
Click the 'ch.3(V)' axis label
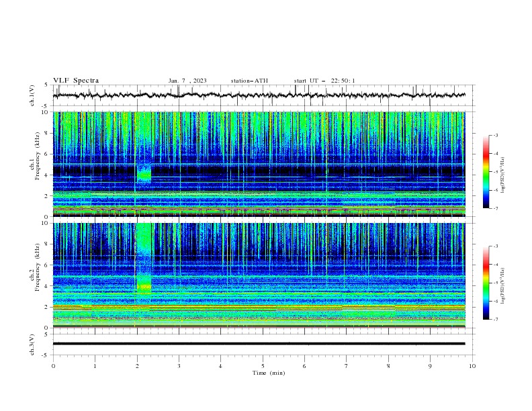coord(32,345)
